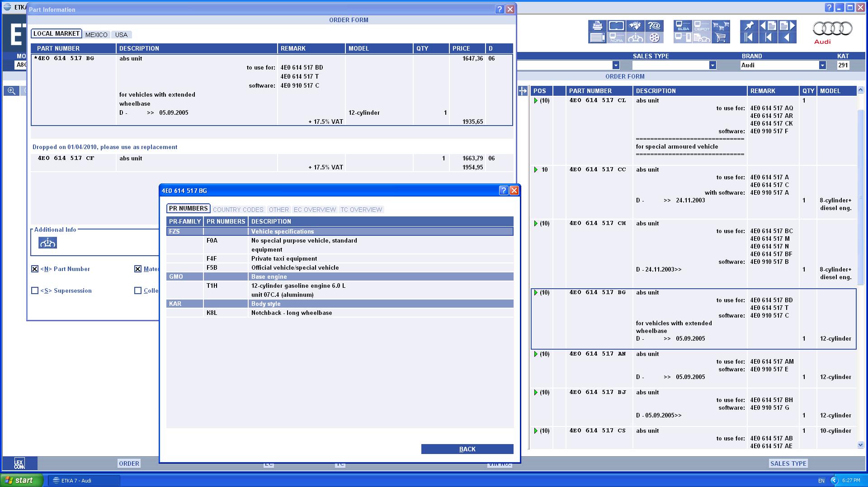868x487 pixels.
Task: Click the parts list scrollbar down arrow
Action: click(x=860, y=445)
